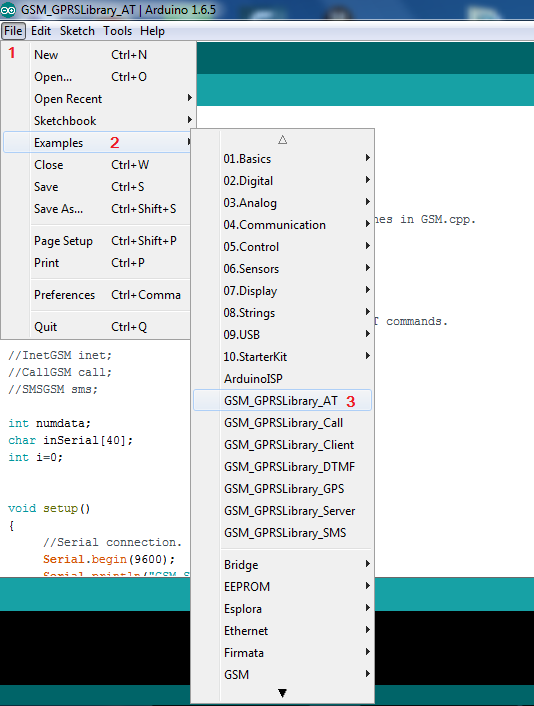
Task: Click the 'void setup()' code line
Action: [x=49, y=509]
